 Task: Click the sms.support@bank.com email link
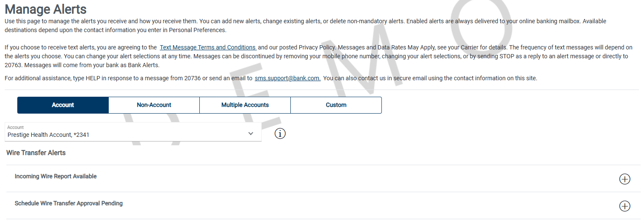[x=287, y=78]
